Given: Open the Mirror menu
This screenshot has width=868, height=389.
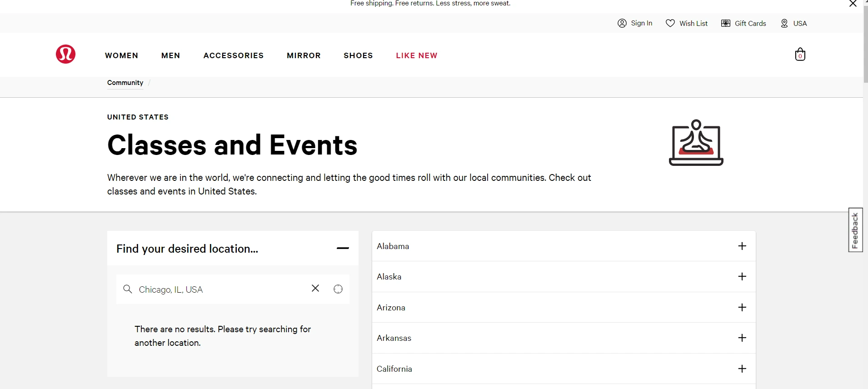Looking at the screenshot, I should coord(304,55).
